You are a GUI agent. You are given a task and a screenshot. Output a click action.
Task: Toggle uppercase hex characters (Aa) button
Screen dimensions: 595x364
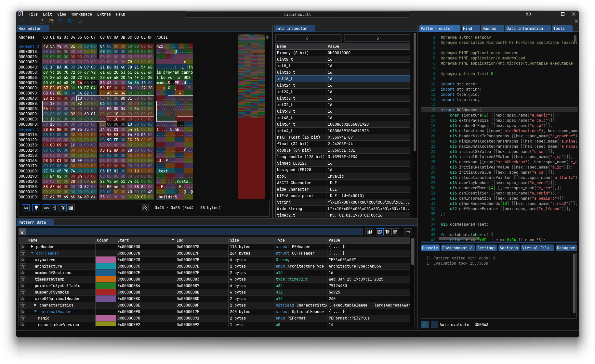[26, 208]
